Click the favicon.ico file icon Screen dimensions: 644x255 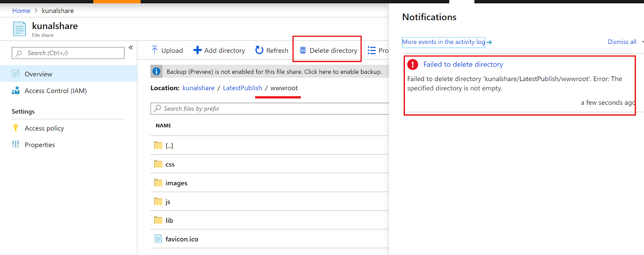158,239
